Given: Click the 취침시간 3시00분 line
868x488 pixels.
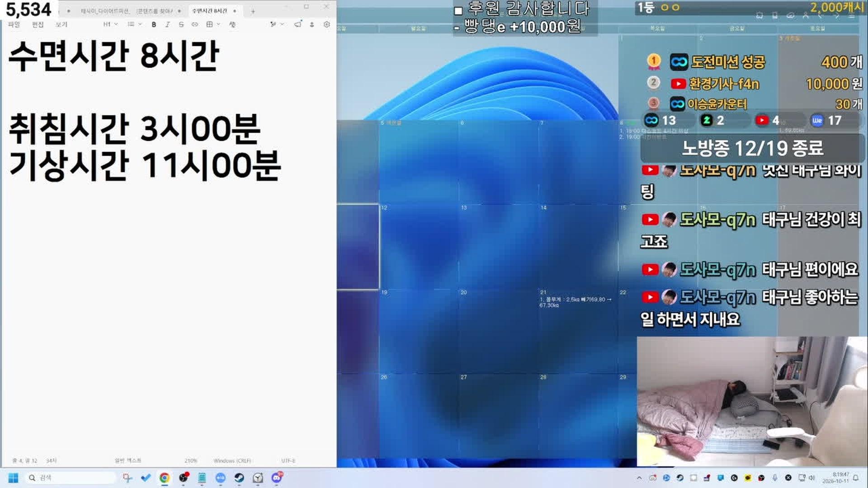Looking at the screenshot, I should click(134, 129).
